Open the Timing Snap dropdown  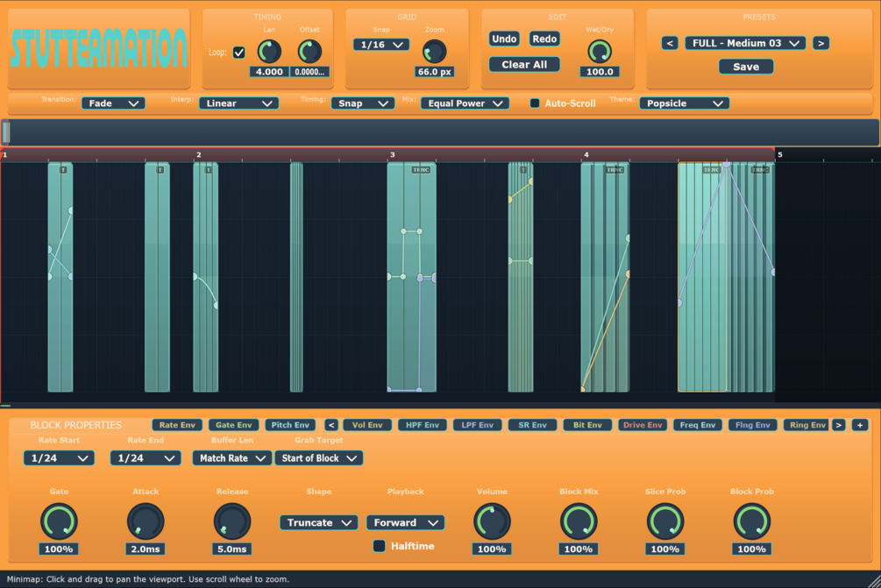[x=362, y=103]
